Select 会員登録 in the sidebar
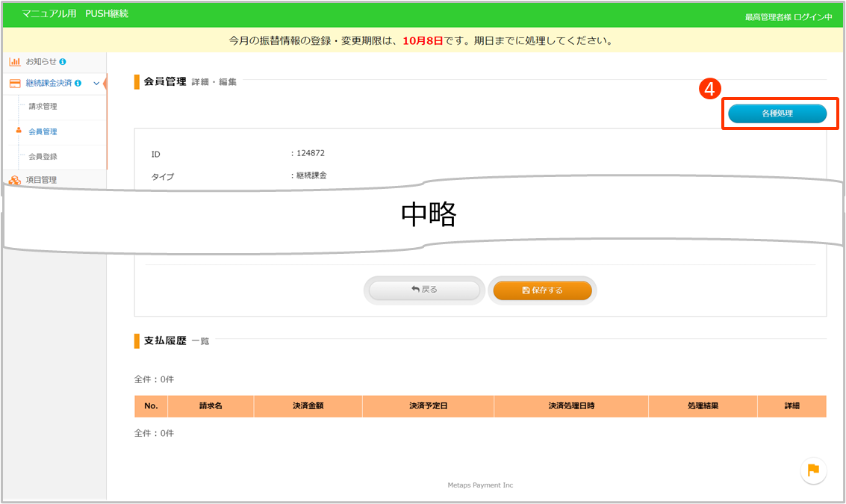The width and height of the screenshot is (846, 504). click(43, 157)
